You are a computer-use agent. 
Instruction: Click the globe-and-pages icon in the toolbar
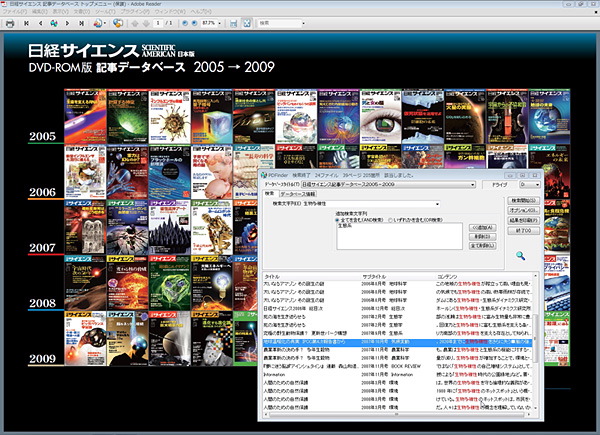pos(118,23)
